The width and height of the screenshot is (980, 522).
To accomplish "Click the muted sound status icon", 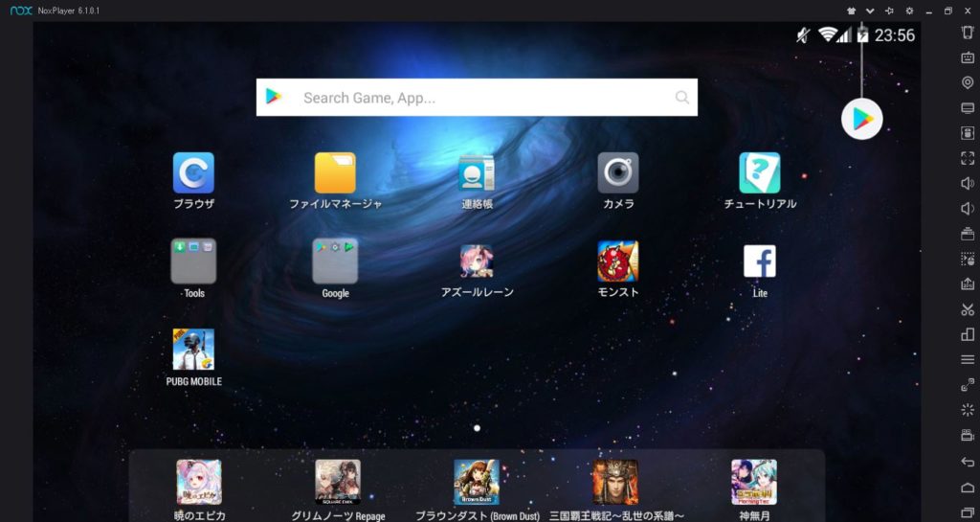I will click(x=803, y=35).
